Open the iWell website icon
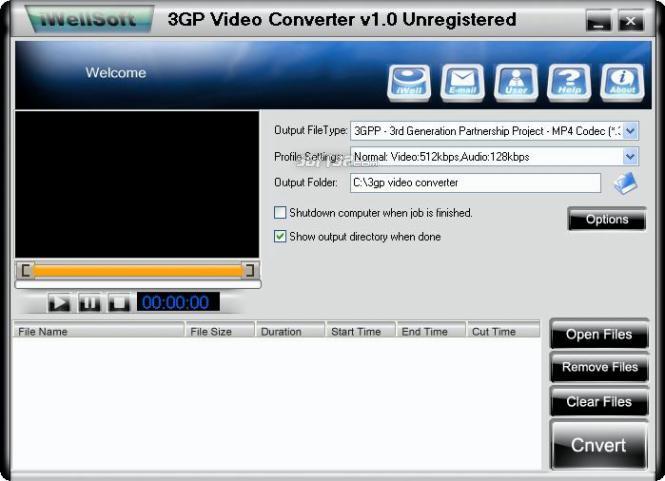The width and height of the screenshot is (665, 481). point(409,83)
